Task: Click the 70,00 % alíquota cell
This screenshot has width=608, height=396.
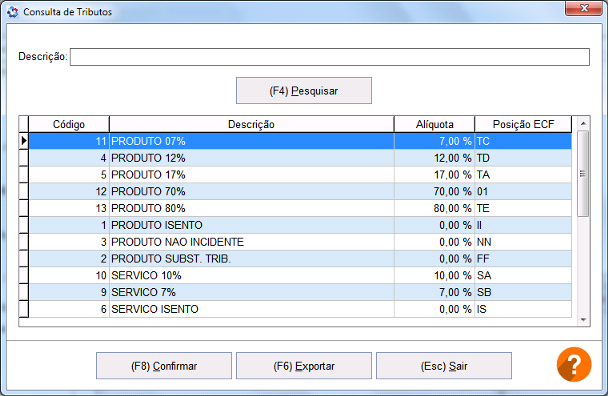Action: (x=434, y=191)
